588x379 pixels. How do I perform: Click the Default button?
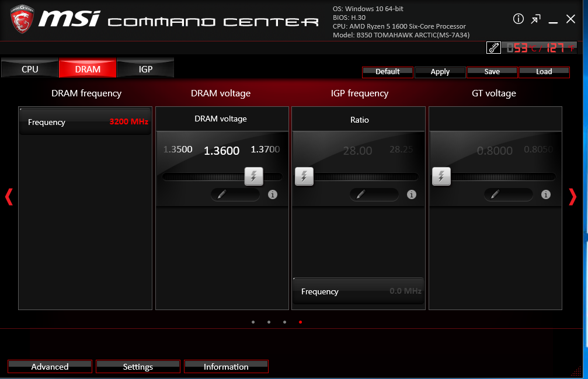(388, 72)
